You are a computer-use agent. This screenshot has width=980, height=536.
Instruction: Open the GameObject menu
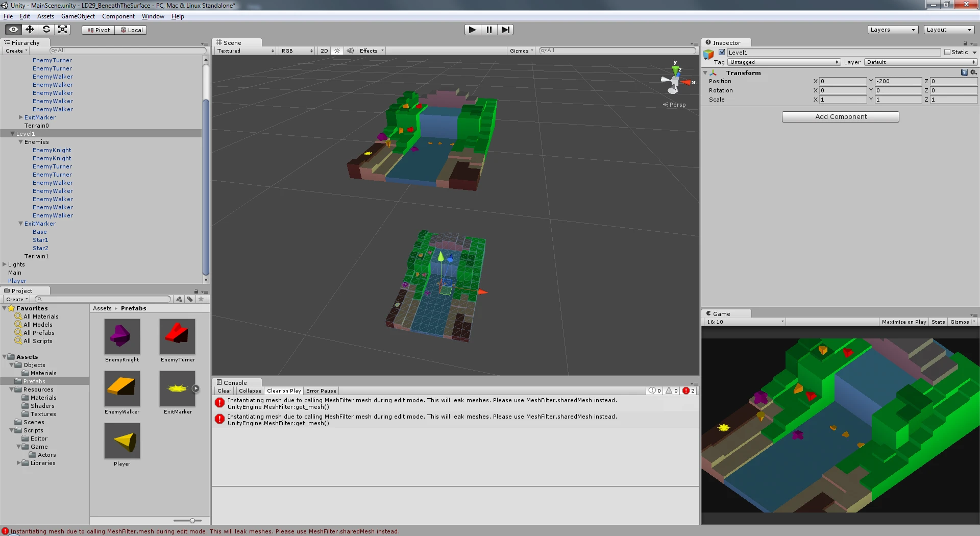78,16
